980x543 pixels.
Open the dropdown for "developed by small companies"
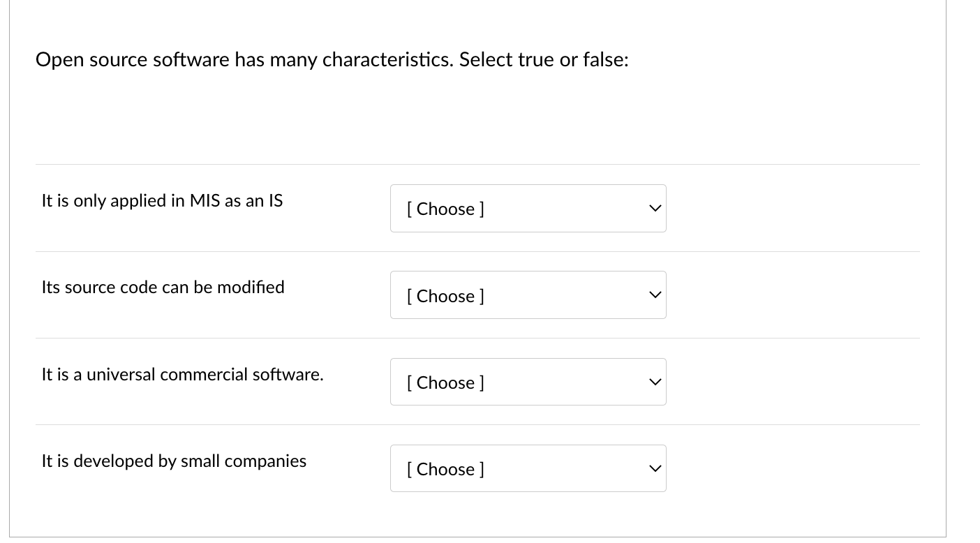[x=528, y=468]
